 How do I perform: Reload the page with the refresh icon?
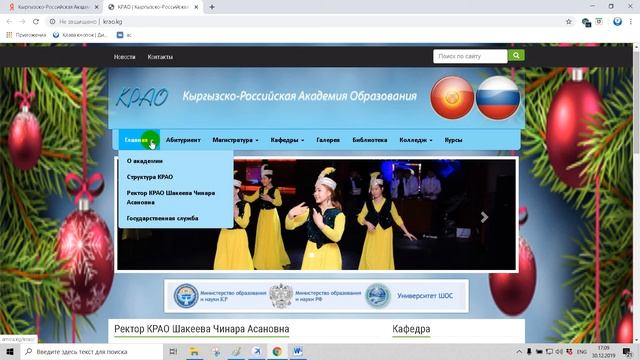click(x=36, y=22)
